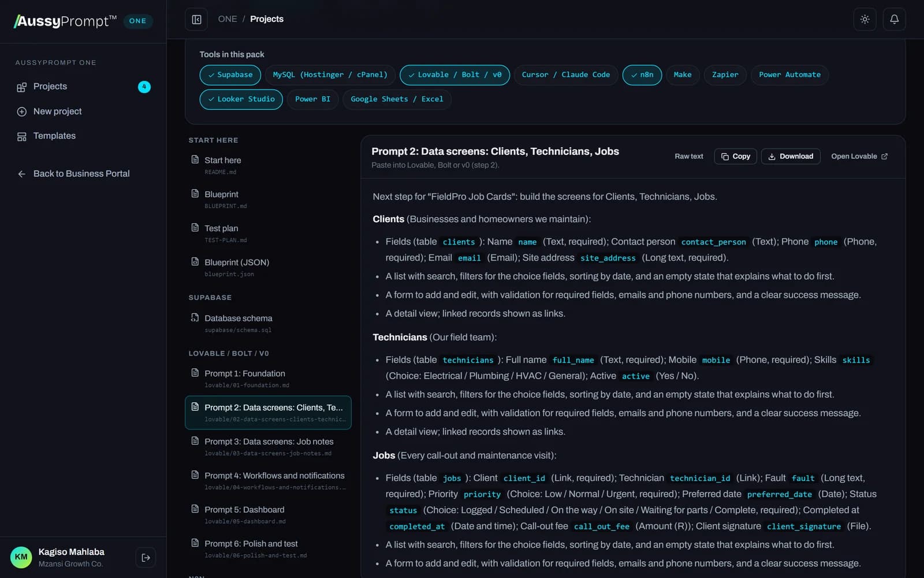The width and height of the screenshot is (924, 578).
Task: Open notifications via the bell icon
Action: coord(894,20)
